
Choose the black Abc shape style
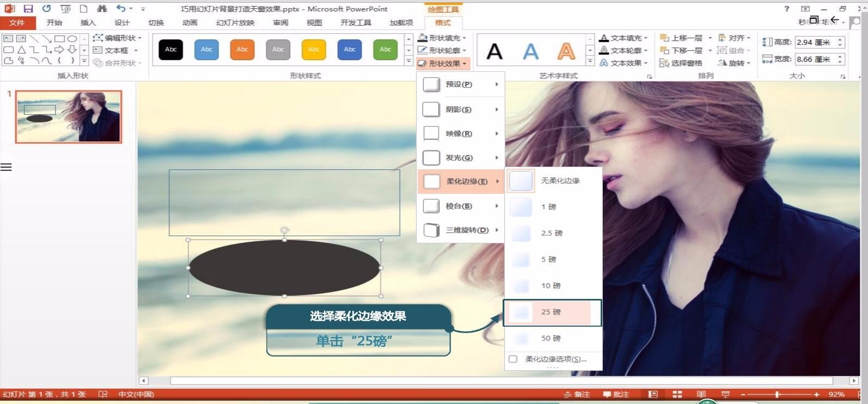tap(171, 50)
